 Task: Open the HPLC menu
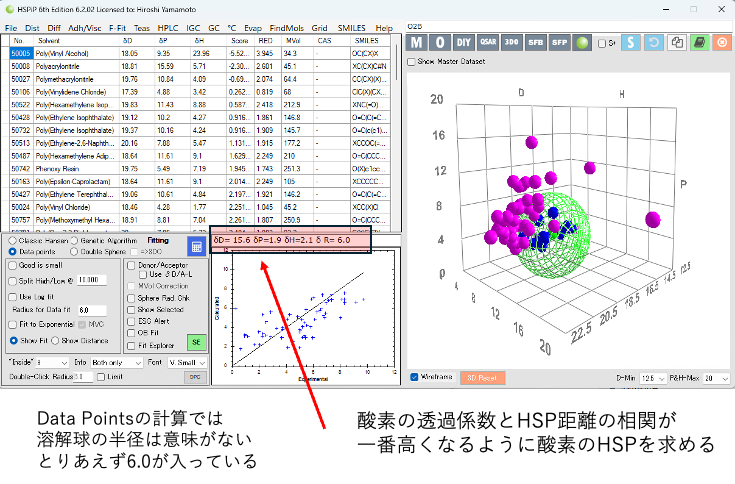(x=167, y=28)
